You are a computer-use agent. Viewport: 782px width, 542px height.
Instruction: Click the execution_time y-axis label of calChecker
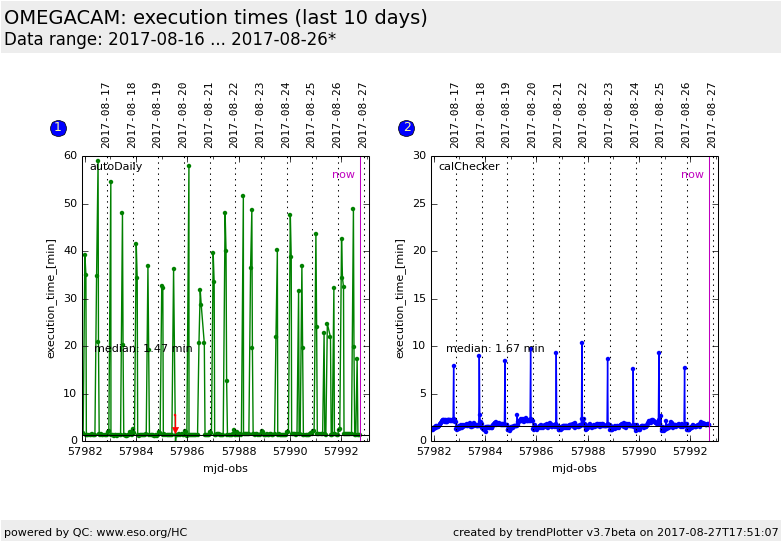[x=400, y=298]
